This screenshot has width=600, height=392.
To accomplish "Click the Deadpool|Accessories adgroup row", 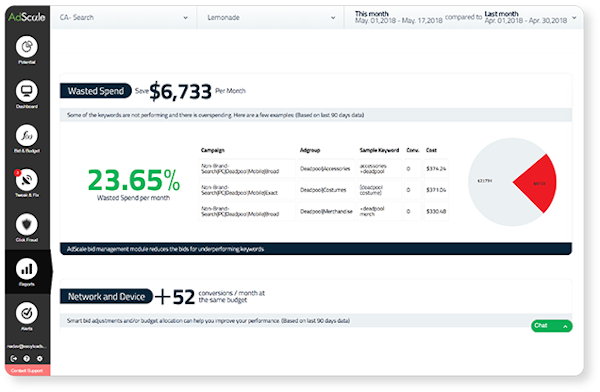I will [325, 169].
